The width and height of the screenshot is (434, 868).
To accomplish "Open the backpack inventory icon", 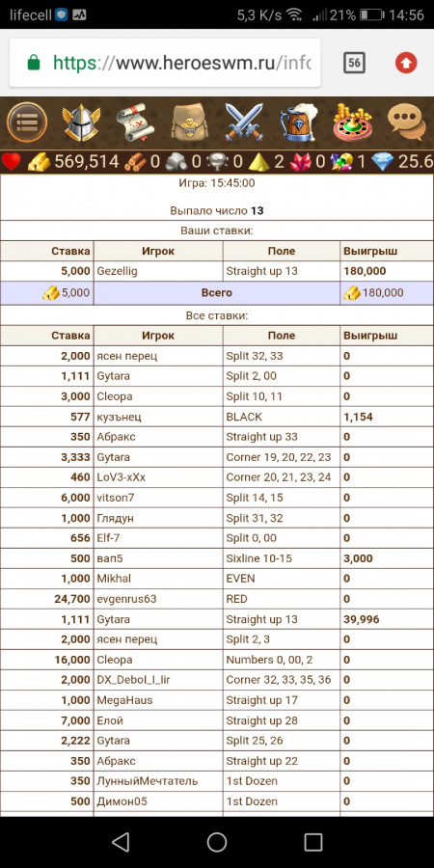I will tap(189, 122).
